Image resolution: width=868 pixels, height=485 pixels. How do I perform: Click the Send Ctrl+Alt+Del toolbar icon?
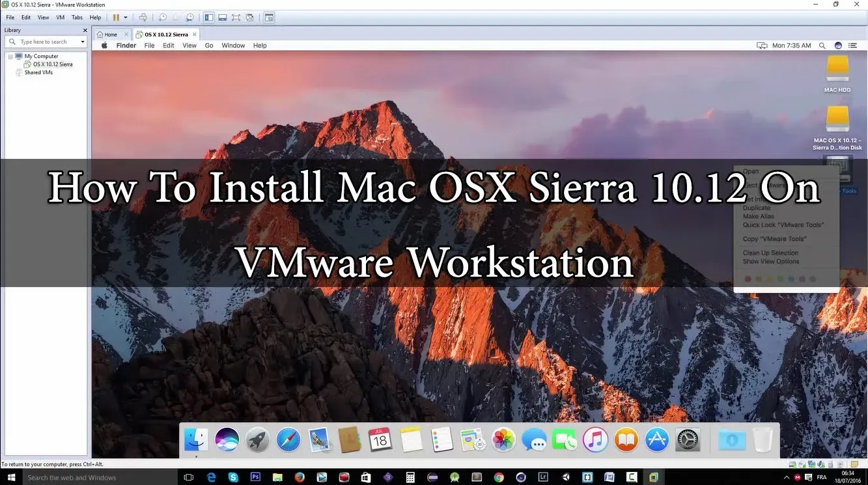(x=143, y=18)
